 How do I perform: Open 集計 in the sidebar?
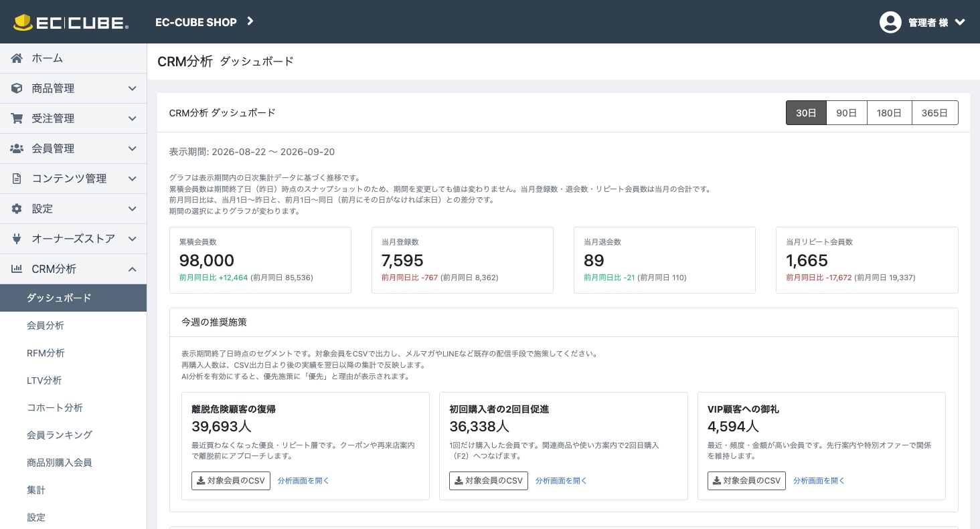click(73, 490)
